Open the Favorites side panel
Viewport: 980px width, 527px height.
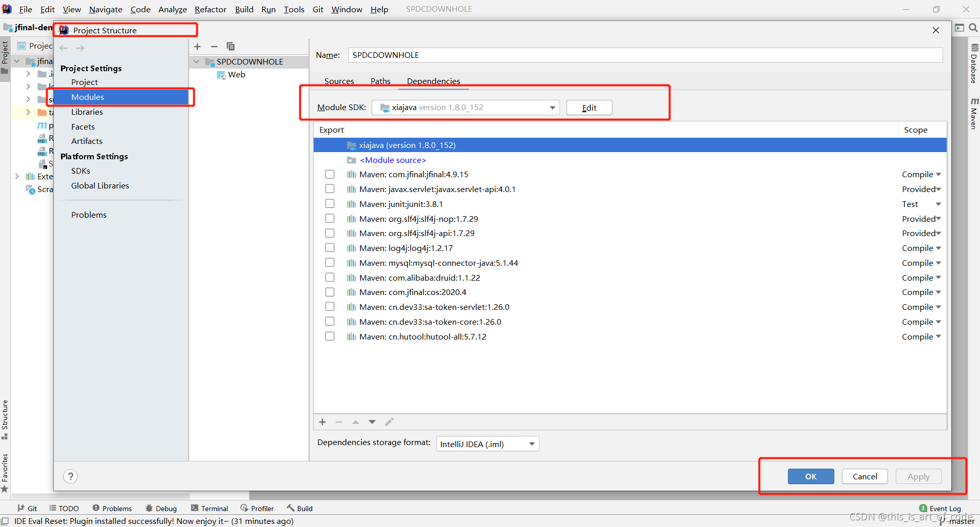tap(5, 473)
